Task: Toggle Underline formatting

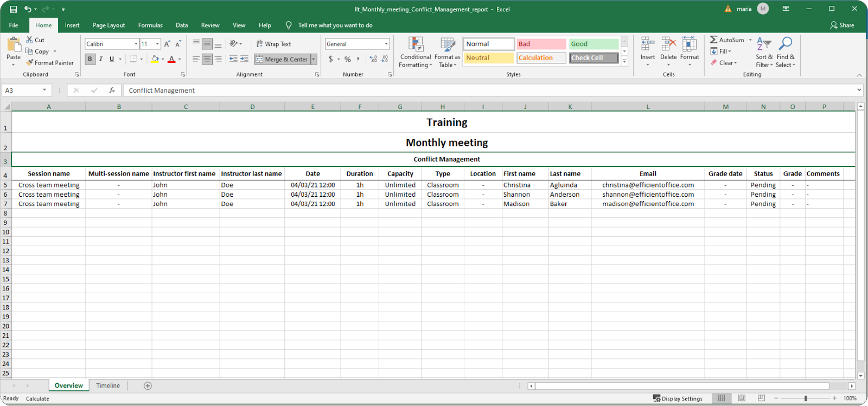Action: 112,59
